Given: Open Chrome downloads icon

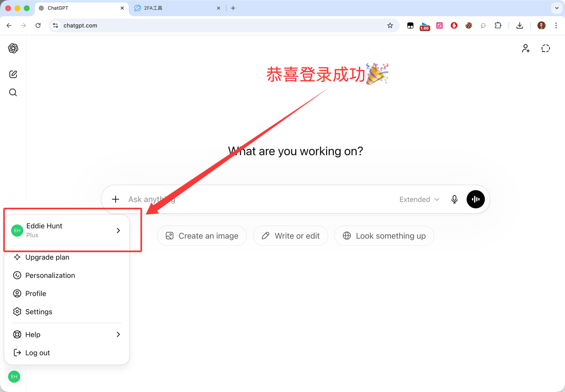Looking at the screenshot, I should tap(520, 26).
